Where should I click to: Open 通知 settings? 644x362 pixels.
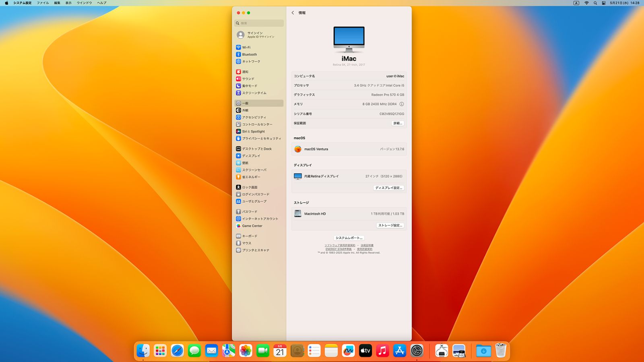click(259, 72)
